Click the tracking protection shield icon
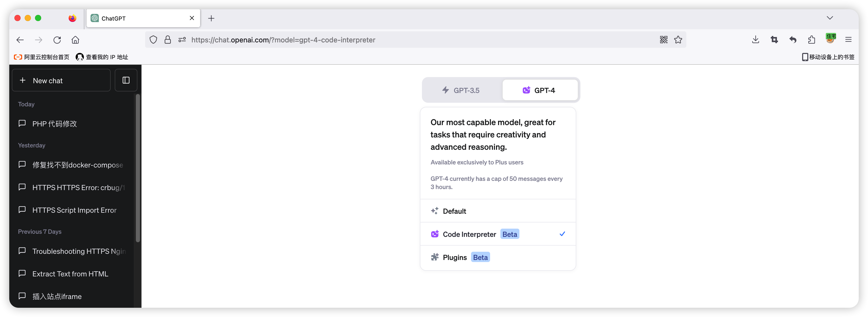 [153, 40]
